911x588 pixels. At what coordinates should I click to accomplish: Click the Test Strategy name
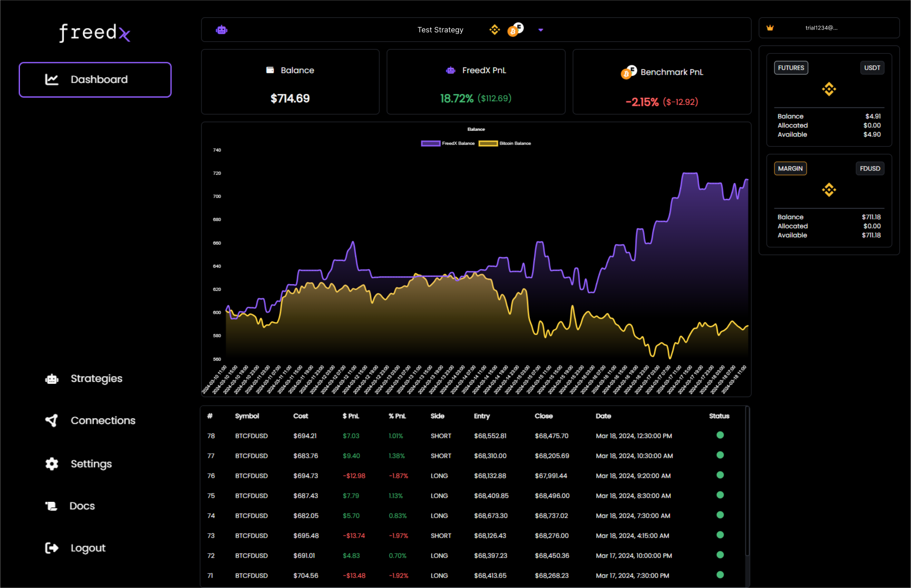point(440,30)
